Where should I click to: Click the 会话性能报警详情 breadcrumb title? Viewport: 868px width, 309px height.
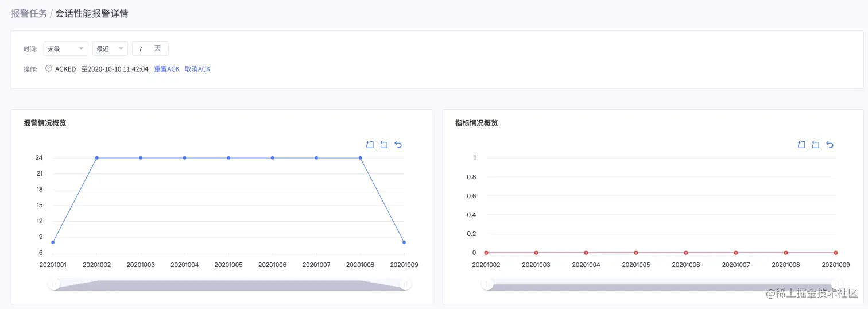(x=92, y=13)
